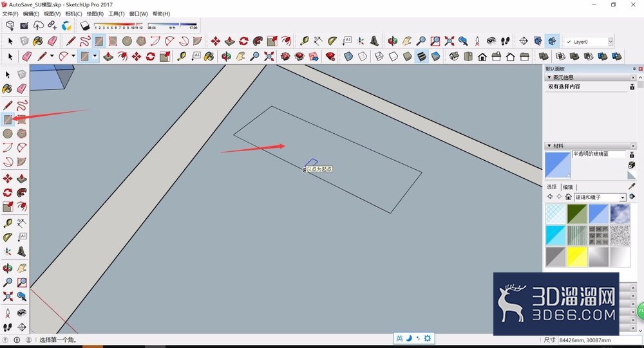The width and height of the screenshot is (644, 348).
Task: Toggle Back Edges style
Action: (x=362, y=56)
